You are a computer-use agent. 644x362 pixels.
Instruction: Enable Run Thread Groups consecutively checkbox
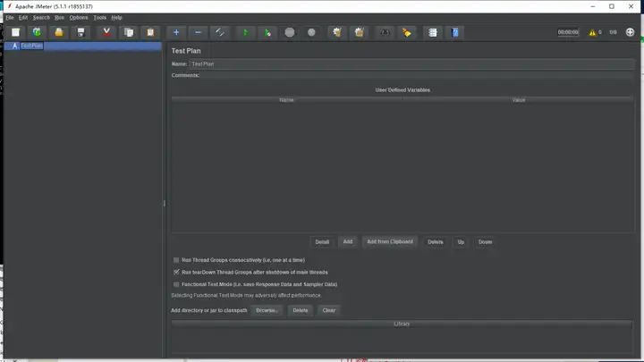point(176,260)
